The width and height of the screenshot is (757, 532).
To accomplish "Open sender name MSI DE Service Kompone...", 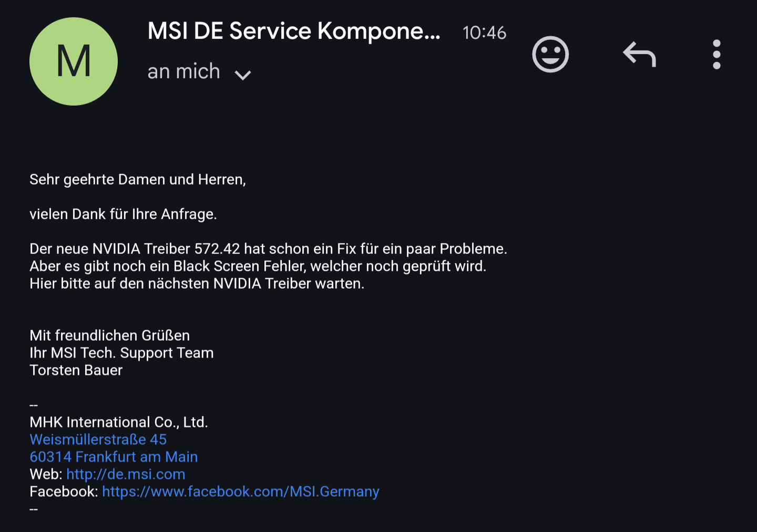I will pos(294,32).
